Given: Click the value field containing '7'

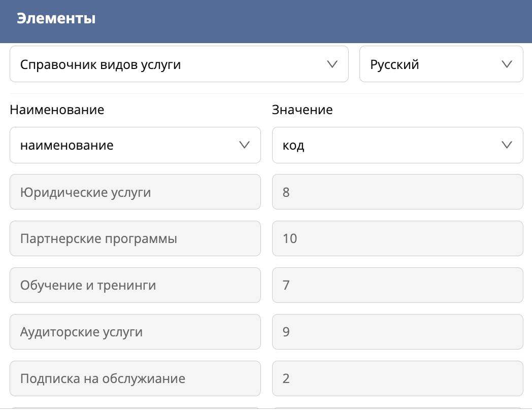Looking at the screenshot, I should pos(397,285).
